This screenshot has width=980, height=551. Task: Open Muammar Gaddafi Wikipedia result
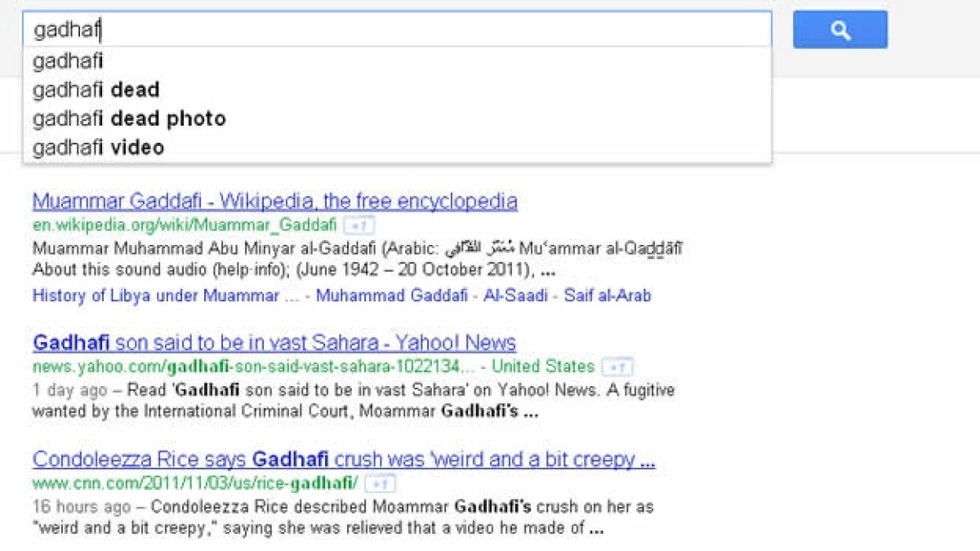[x=274, y=201]
